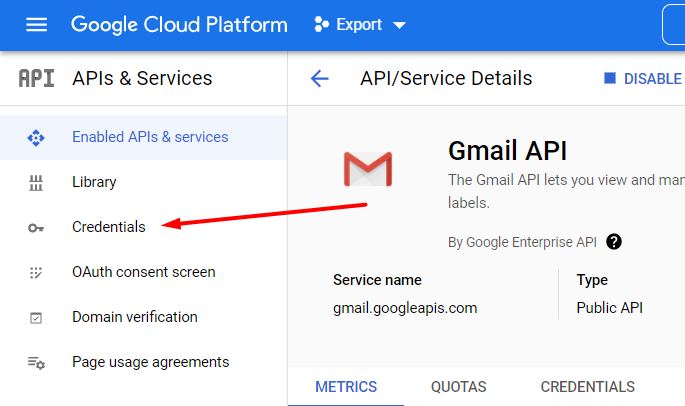Click the Gmail envelope logo
The image size is (685, 406).
(368, 169)
